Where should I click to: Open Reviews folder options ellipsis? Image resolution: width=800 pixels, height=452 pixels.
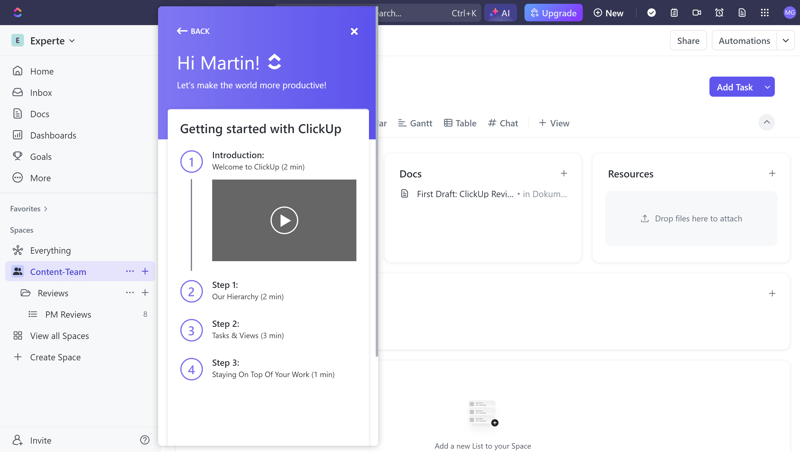tap(130, 293)
